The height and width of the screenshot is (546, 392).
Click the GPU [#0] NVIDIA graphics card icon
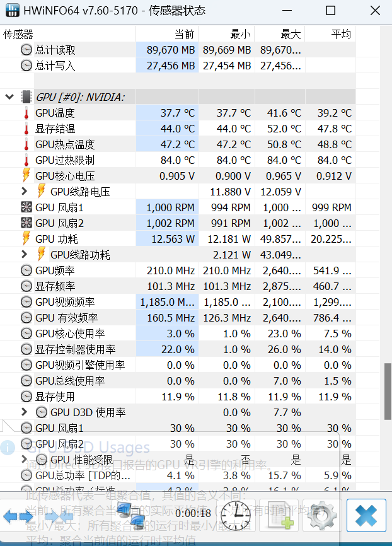pyautogui.click(x=26, y=96)
